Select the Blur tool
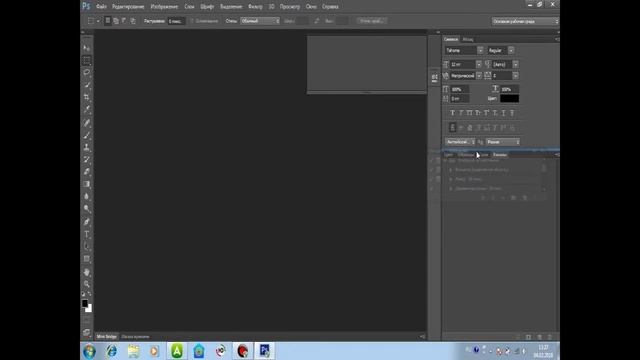 pos(87,196)
